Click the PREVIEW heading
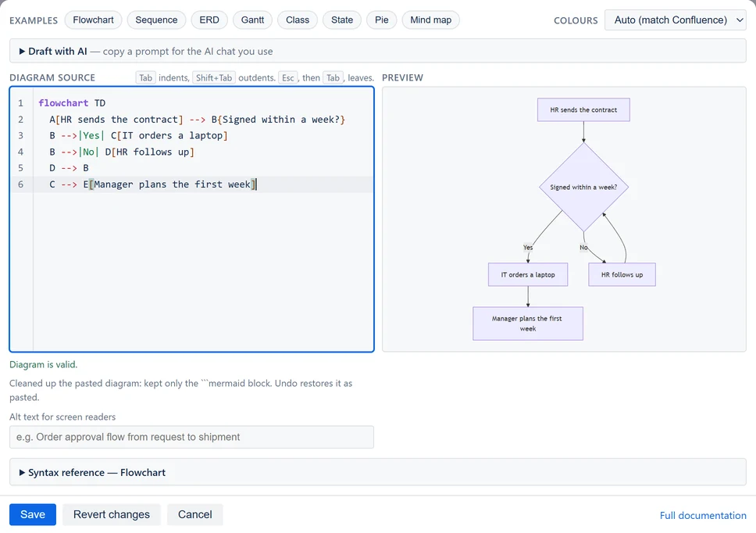 (x=402, y=77)
